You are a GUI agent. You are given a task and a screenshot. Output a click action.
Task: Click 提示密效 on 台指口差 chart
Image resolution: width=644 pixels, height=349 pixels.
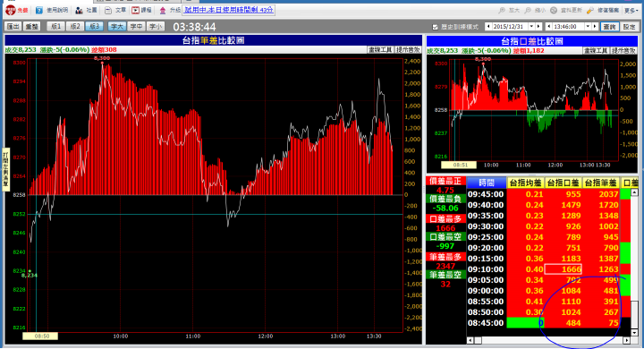point(623,51)
